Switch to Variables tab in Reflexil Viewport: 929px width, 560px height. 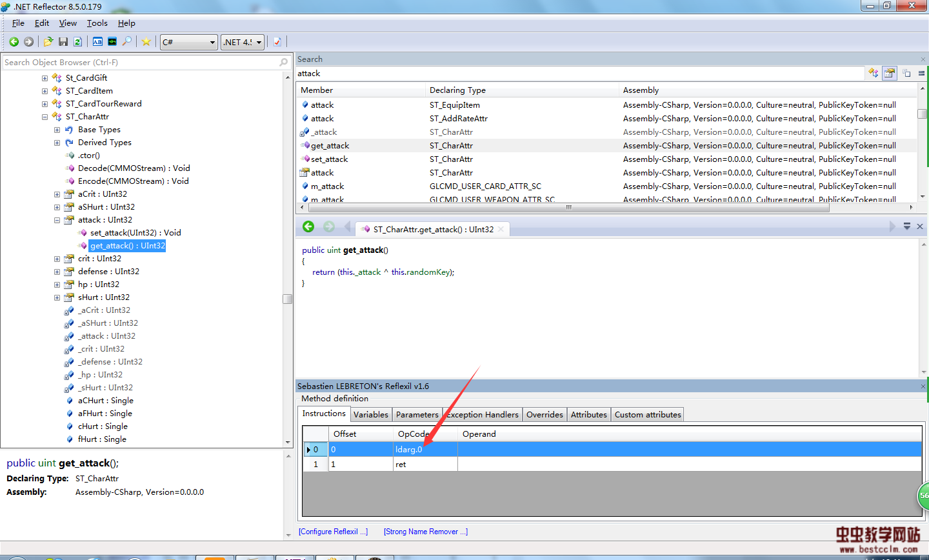click(371, 415)
